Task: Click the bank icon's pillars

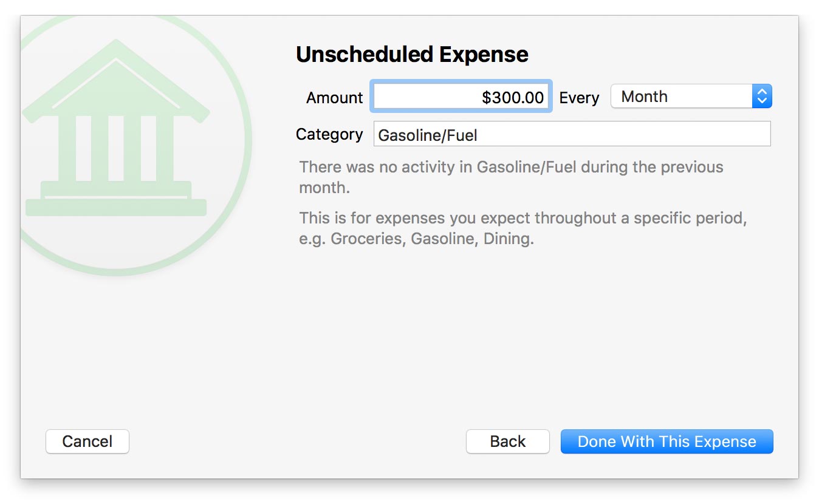Action: pyautogui.click(x=115, y=148)
